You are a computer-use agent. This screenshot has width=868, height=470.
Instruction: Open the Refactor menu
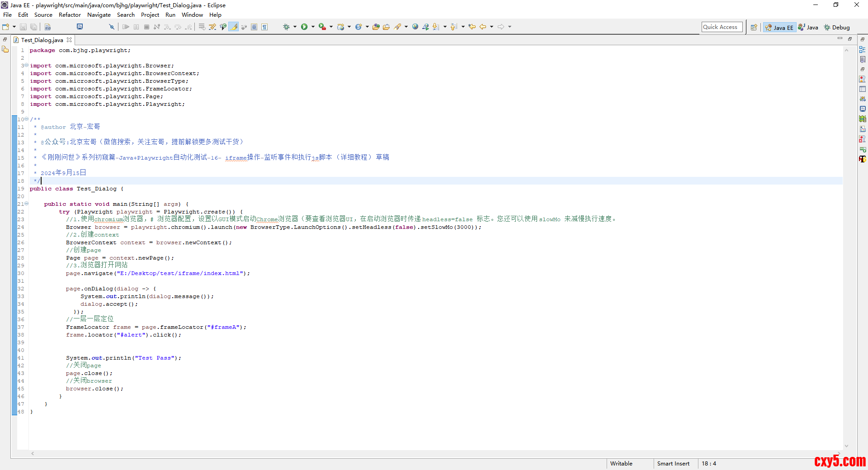[x=70, y=15]
